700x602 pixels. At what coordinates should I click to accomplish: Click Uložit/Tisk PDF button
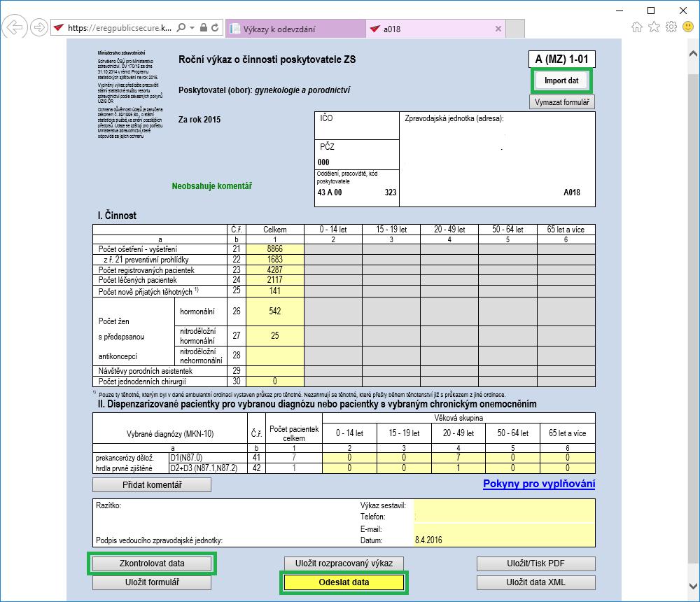click(535, 563)
